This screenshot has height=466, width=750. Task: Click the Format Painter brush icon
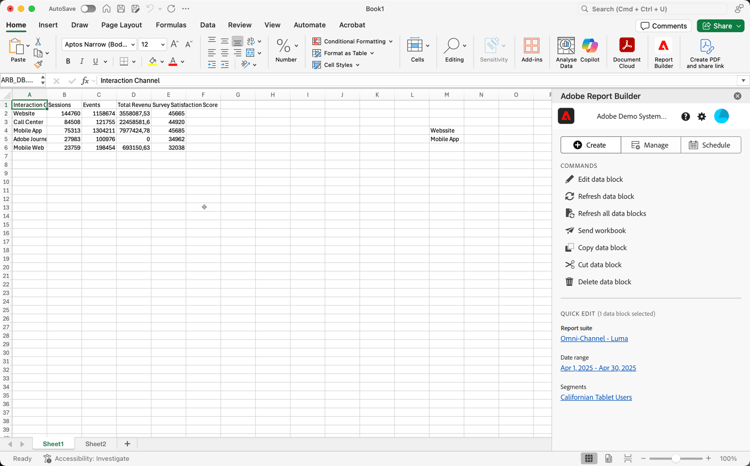pyautogui.click(x=38, y=64)
